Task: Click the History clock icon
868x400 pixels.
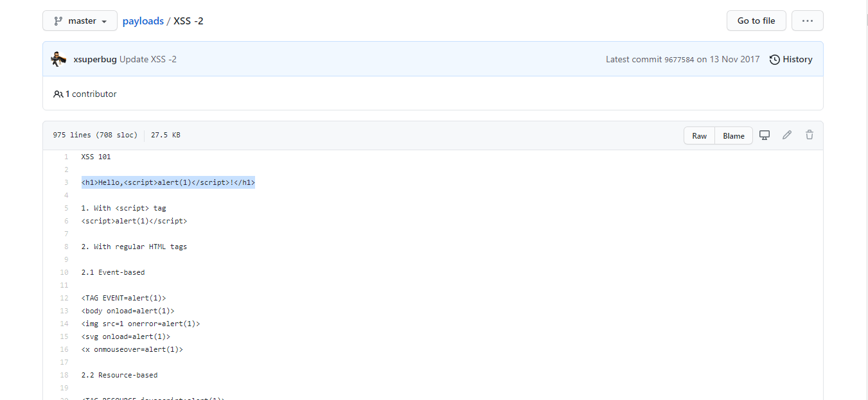Action: [x=775, y=60]
